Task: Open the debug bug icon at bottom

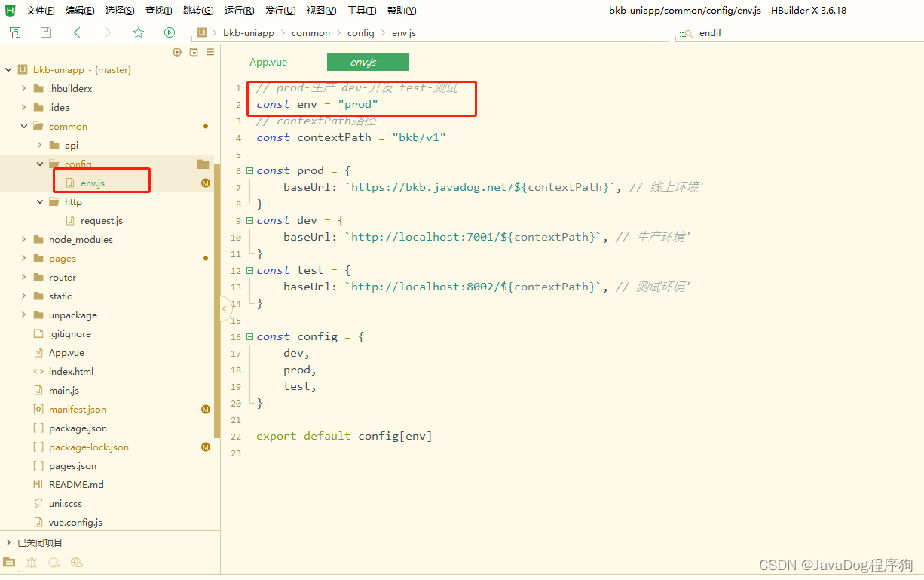Action: point(32,562)
